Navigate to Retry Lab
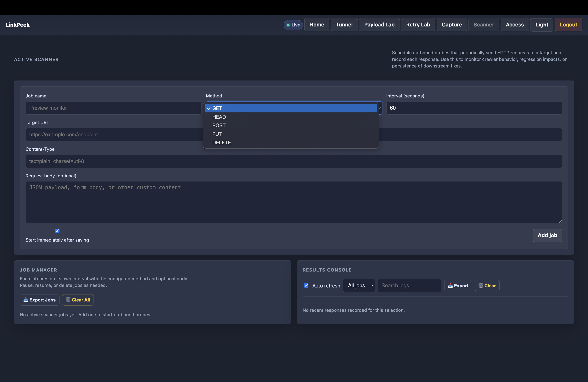 tap(418, 25)
